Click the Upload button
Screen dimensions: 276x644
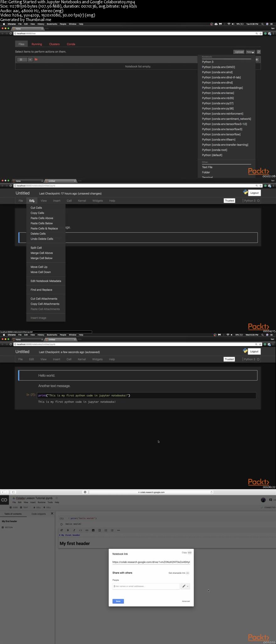(x=239, y=52)
